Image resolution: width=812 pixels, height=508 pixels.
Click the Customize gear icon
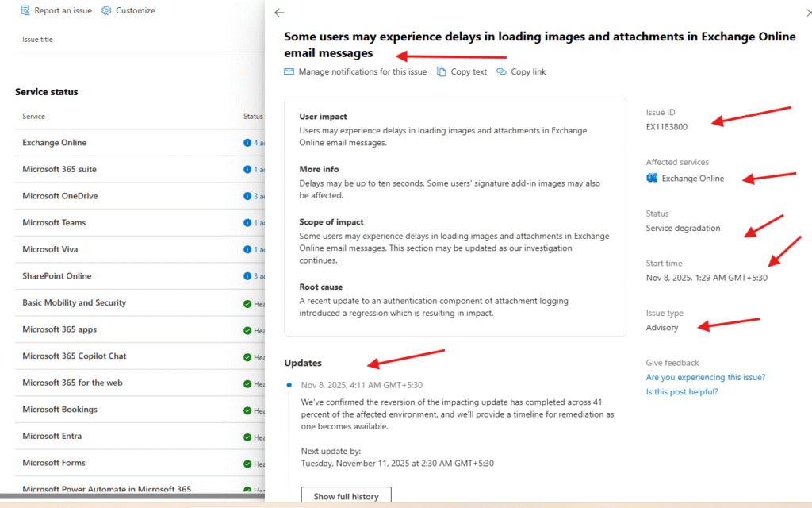click(x=106, y=10)
